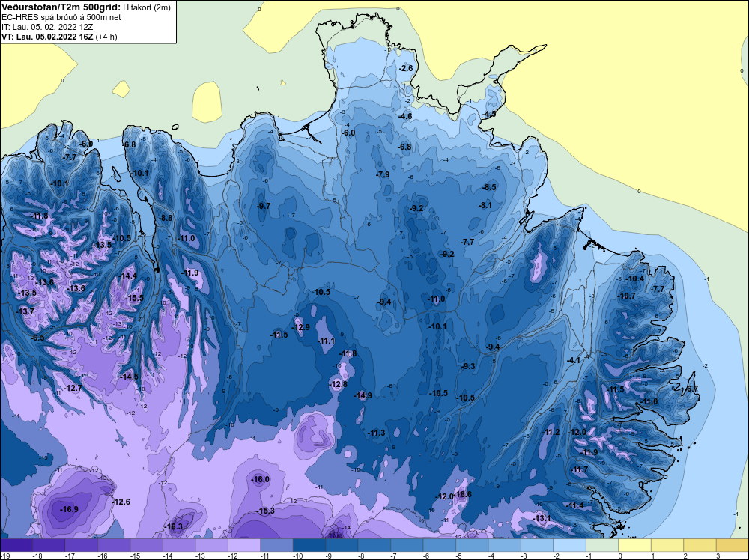Click the -11.7 temperature label
749x560 pixels.
[580, 469]
